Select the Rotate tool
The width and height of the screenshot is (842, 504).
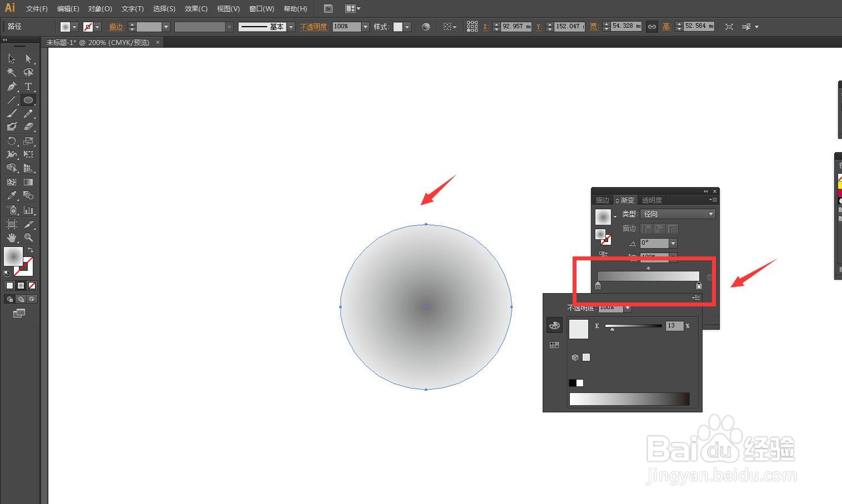[x=12, y=141]
